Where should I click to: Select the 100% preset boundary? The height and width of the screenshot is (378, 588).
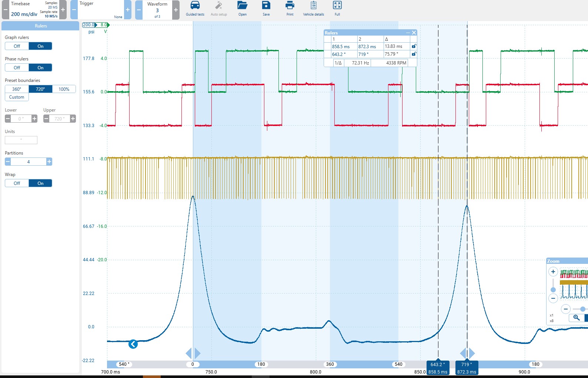click(x=64, y=89)
